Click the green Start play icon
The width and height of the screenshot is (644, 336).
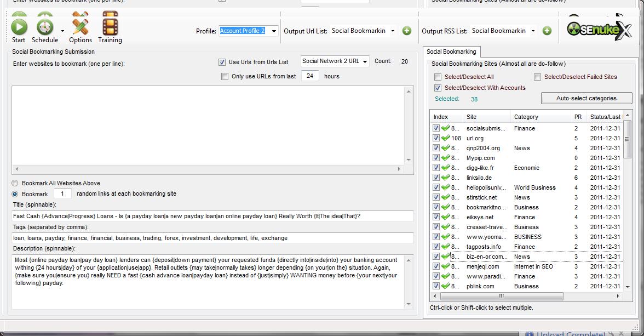point(19,27)
